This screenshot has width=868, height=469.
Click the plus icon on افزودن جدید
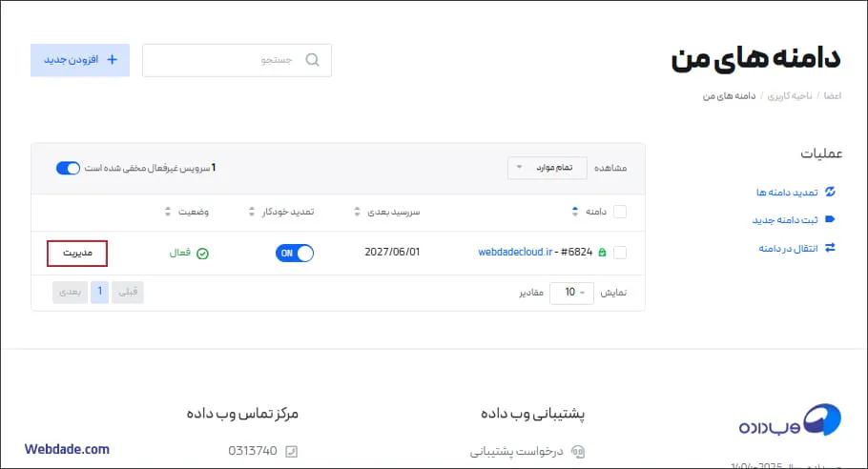tap(112, 60)
